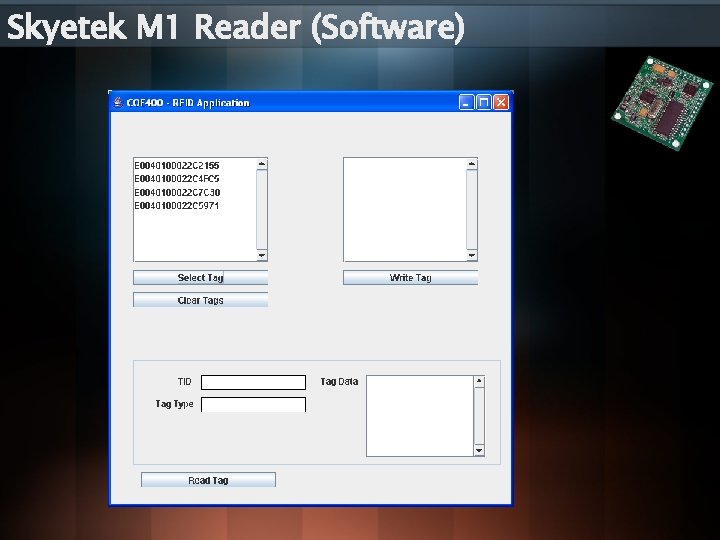Click the tag list scrollbar track
Viewport: 720px width, 540px height.
point(262,210)
